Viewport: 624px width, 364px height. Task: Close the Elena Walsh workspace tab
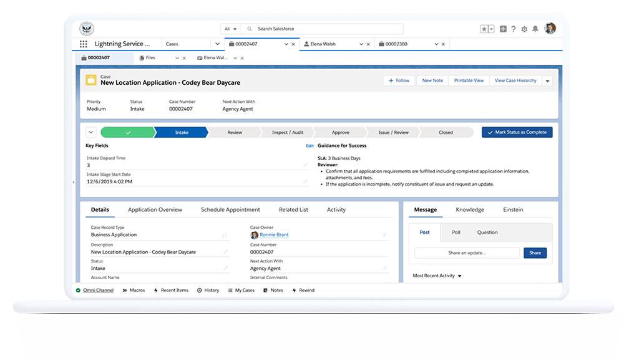[x=368, y=44]
